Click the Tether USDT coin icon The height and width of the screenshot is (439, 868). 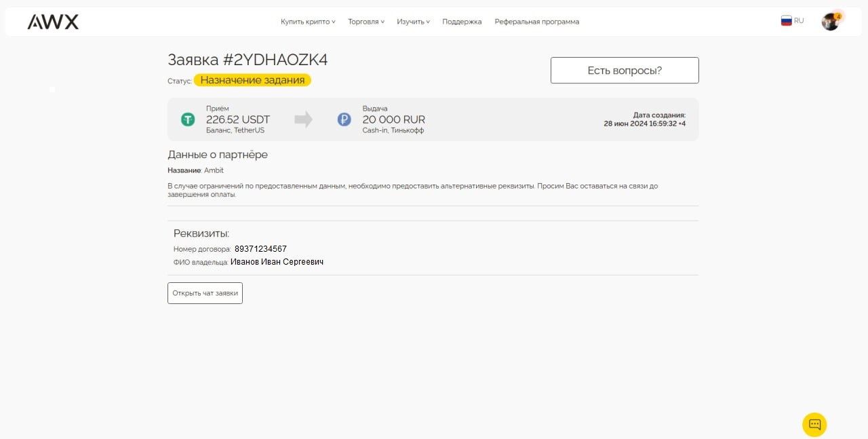[x=188, y=119]
